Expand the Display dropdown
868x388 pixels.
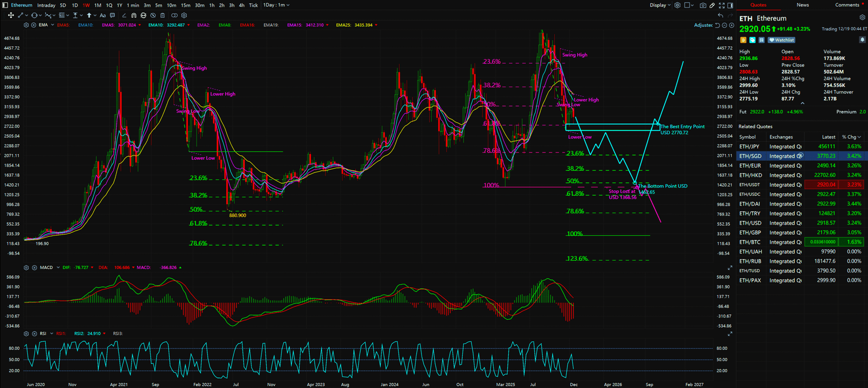(660, 5)
